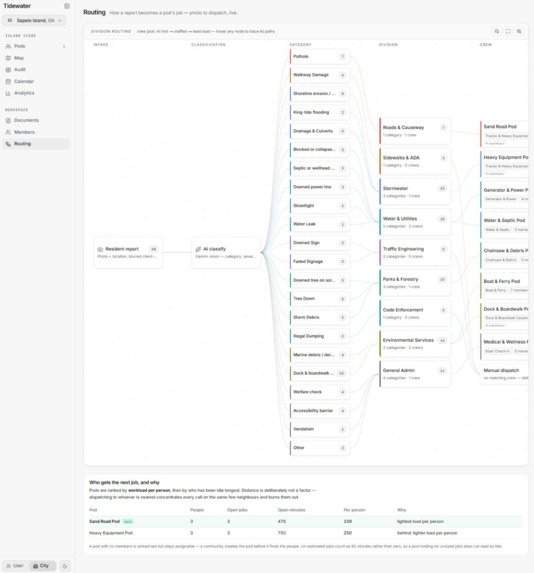Click the Illegal Dumping category node
This screenshot has width=534, height=573.
pos(319,336)
